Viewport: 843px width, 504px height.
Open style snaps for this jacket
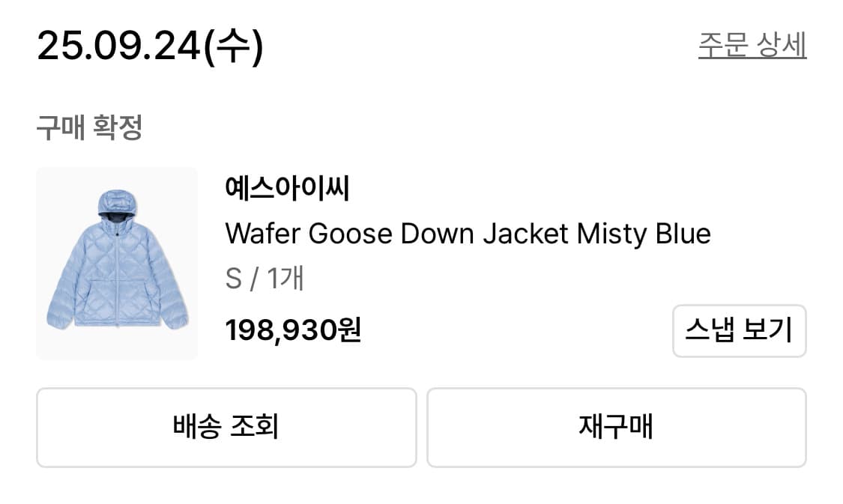pos(739,331)
